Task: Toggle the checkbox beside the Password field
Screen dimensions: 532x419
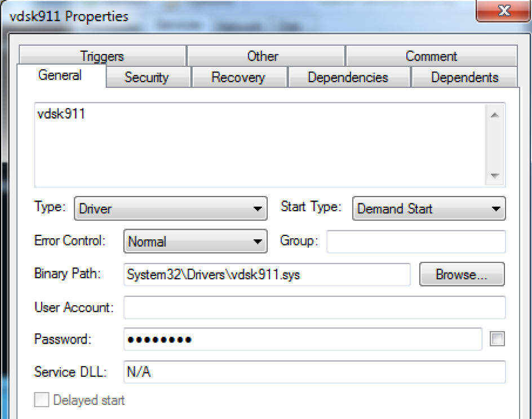Action: coord(498,339)
